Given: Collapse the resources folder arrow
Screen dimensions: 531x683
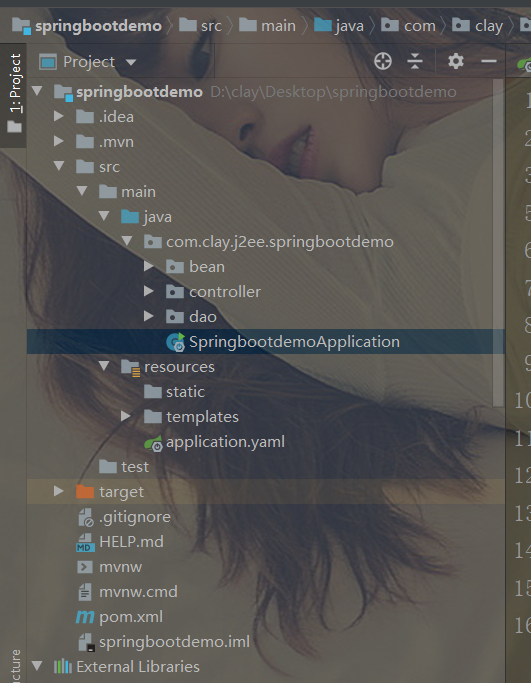Looking at the screenshot, I should click(104, 365).
